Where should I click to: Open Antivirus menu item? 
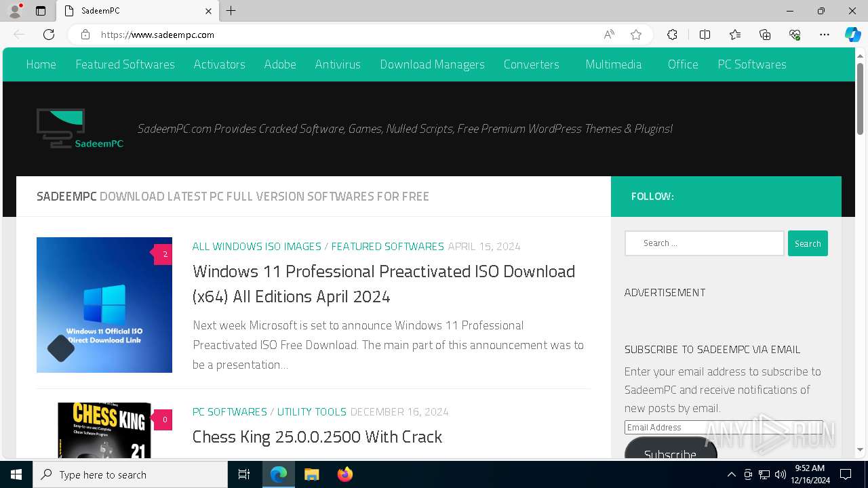(338, 64)
